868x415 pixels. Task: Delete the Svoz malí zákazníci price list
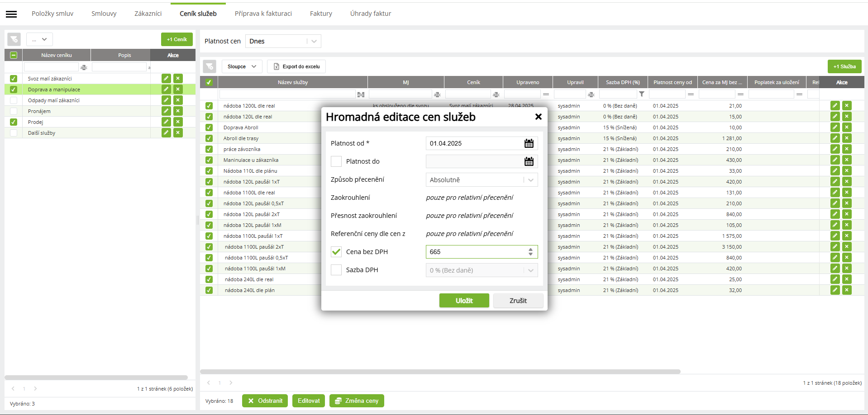[x=178, y=78]
